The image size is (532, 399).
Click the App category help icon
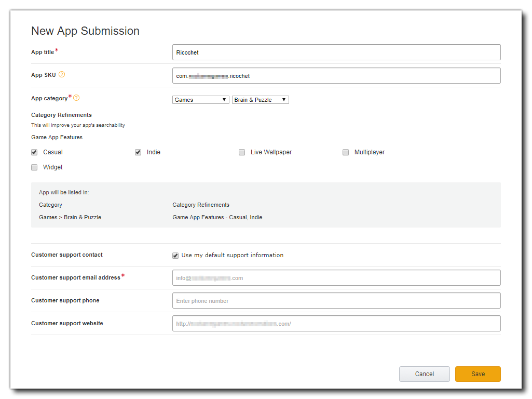click(76, 98)
